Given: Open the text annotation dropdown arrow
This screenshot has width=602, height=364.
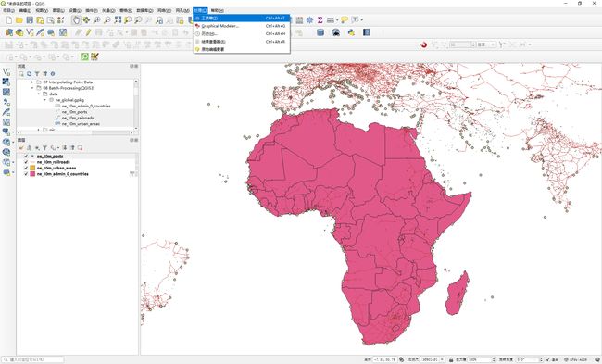Looking at the screenshot, I should click(361, 20).
